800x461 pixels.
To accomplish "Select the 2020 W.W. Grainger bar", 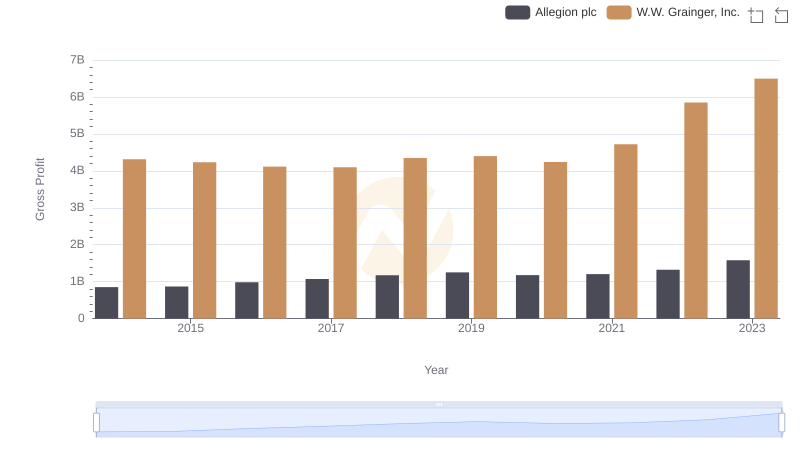I will 555,240.
